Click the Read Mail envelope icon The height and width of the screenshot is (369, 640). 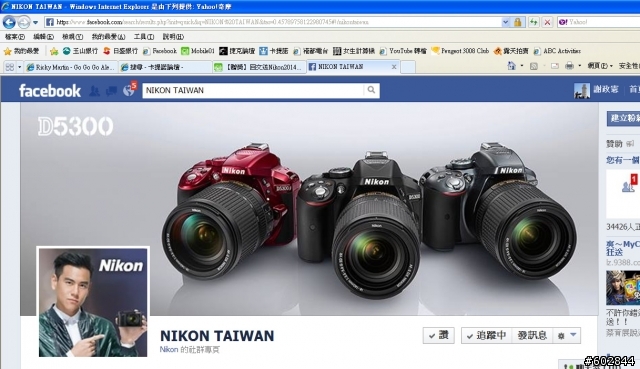click(555, 66)
